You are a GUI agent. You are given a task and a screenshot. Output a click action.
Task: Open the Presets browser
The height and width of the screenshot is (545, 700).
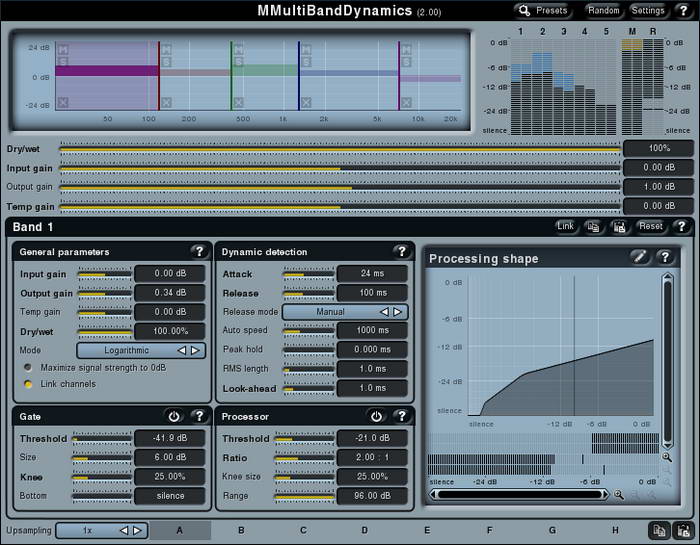544,10
